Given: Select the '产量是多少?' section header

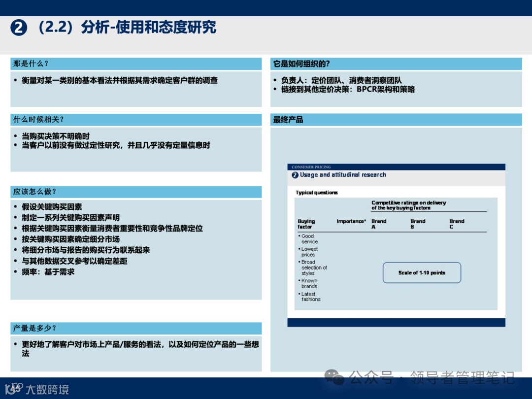Looking at the screenshot, I should 136,329.
